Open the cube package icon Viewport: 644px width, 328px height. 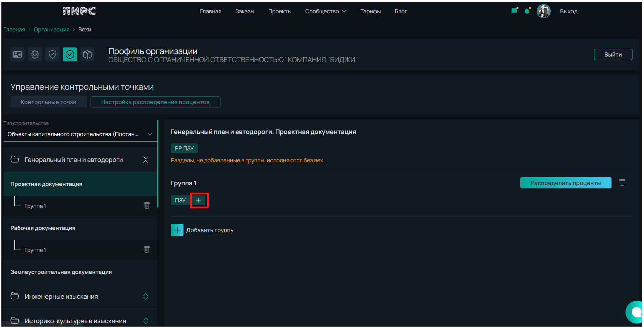tap(87, 54)
